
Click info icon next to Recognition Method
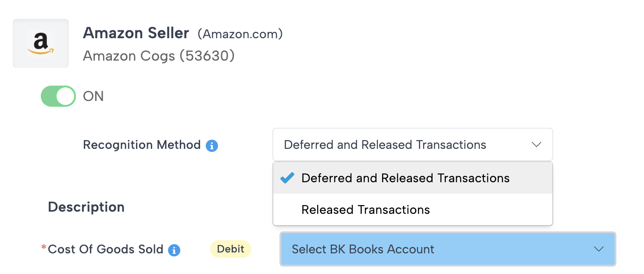click(212, 145)
